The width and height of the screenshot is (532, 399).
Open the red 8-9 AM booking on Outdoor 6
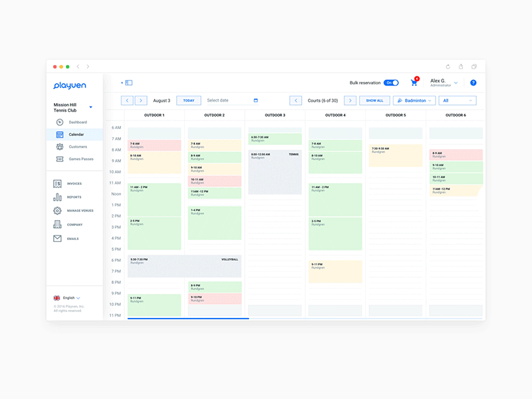(x=456, y=155)
